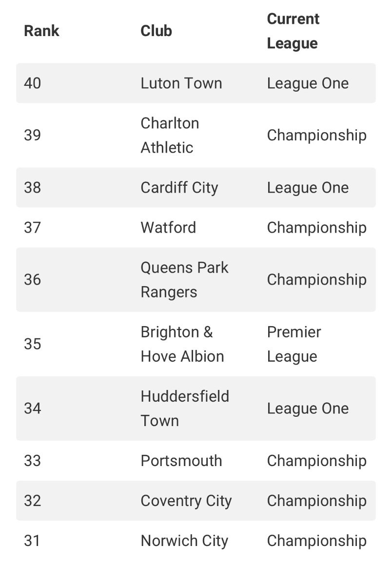The height and width of the screenshot is (585, 392).
Task: Click rank number 40
Action: [32, 83]
